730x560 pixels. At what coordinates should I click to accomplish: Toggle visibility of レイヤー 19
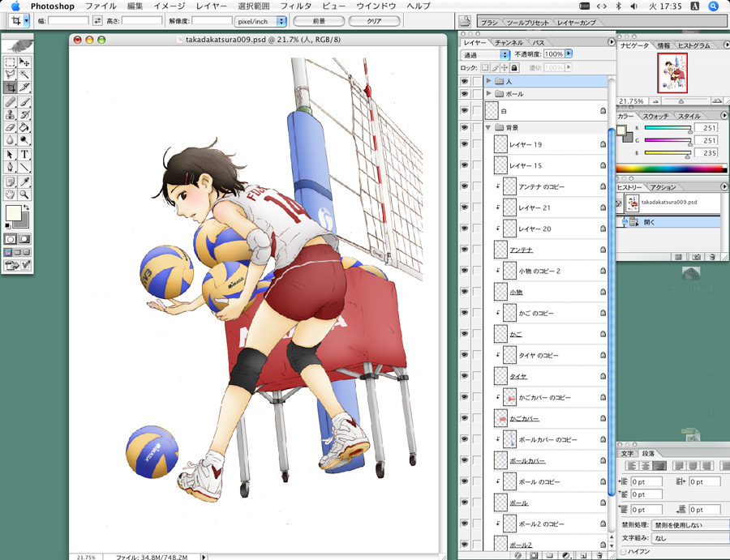(464, 144)
